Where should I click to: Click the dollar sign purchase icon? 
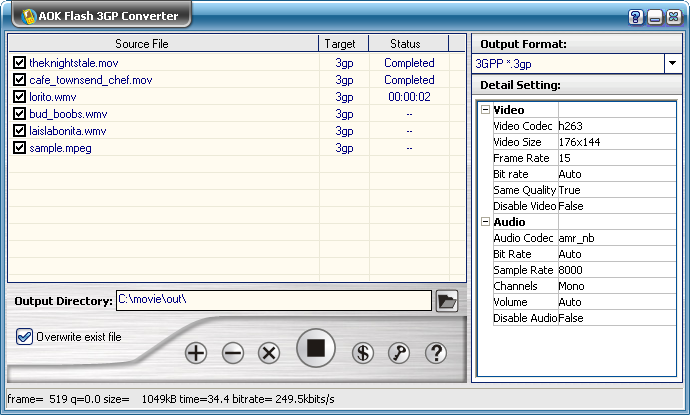point(363,353)
